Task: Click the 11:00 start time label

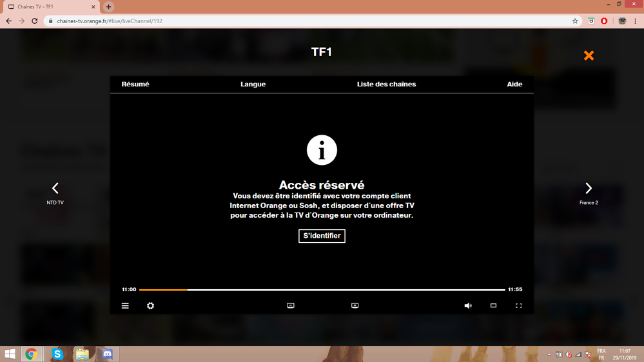Action: [128, 289]
